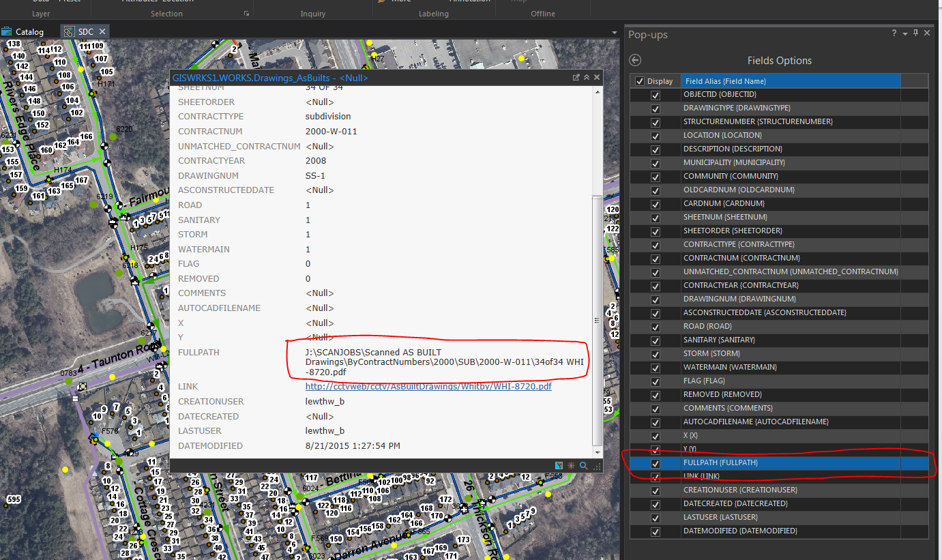Toggle the Display all-fields header checkbox
This screenshot has height=560, width=942.
(x=640, y=81)
